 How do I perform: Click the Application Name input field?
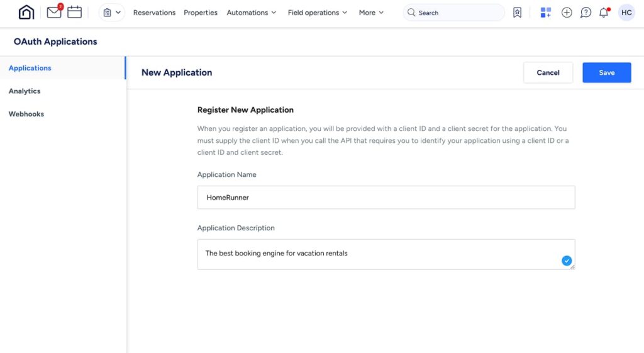pos(386,197)
